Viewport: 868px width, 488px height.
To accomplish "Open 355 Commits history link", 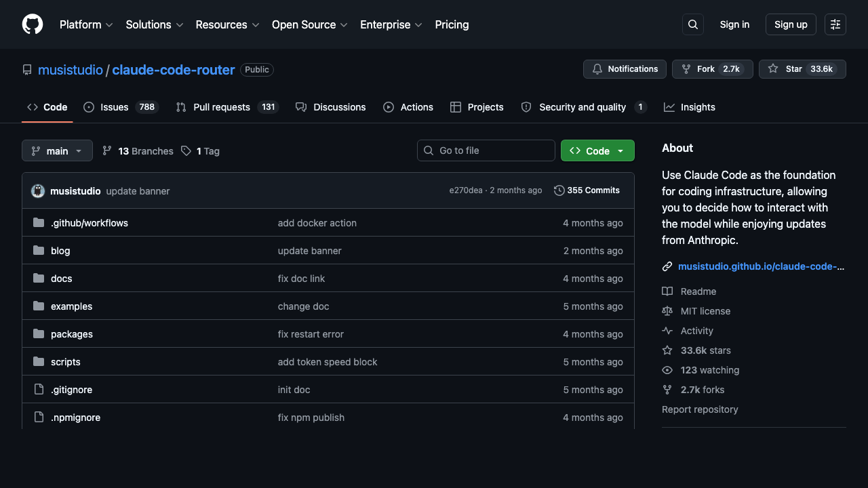I will 587,190.
